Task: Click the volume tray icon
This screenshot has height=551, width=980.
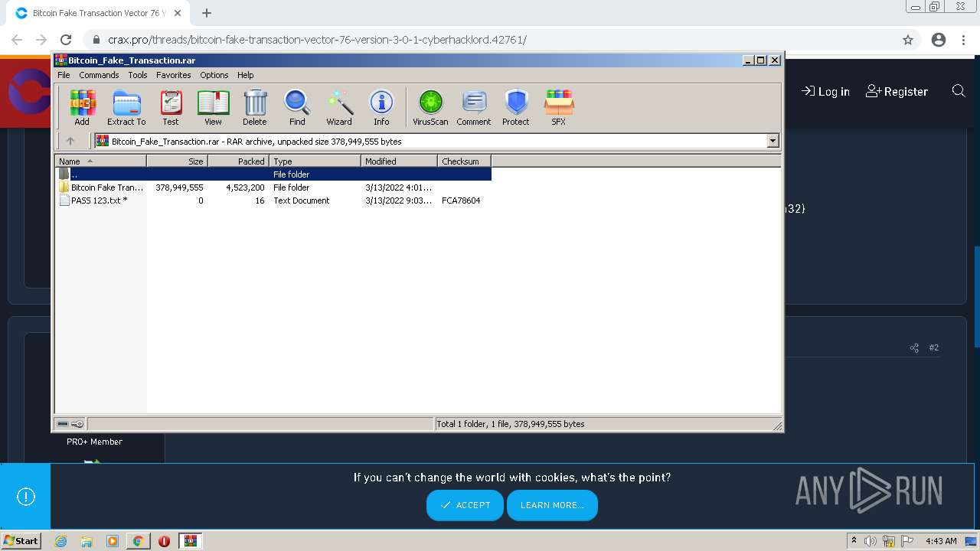Action: point(871,541)
